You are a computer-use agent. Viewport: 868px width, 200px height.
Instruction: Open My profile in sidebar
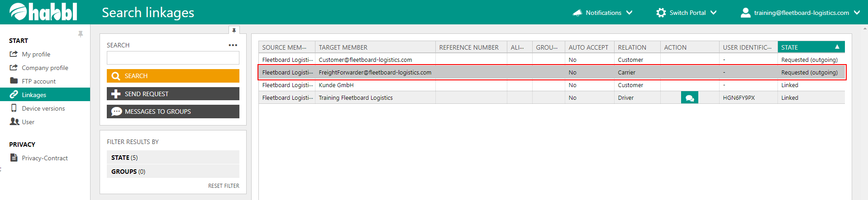click(36, 54)
